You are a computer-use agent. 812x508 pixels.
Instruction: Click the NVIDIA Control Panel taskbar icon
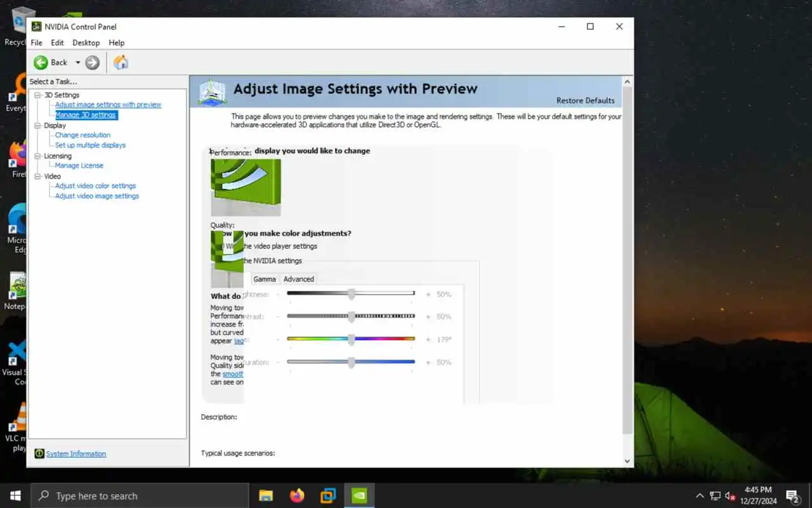click(359, 496)
